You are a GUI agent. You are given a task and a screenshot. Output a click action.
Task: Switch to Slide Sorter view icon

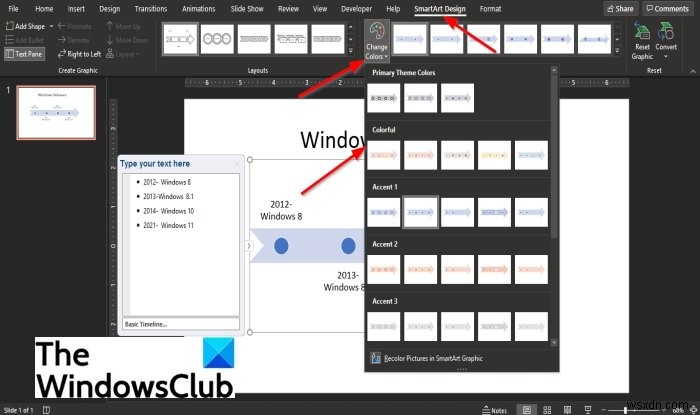(x=547, y=410)
